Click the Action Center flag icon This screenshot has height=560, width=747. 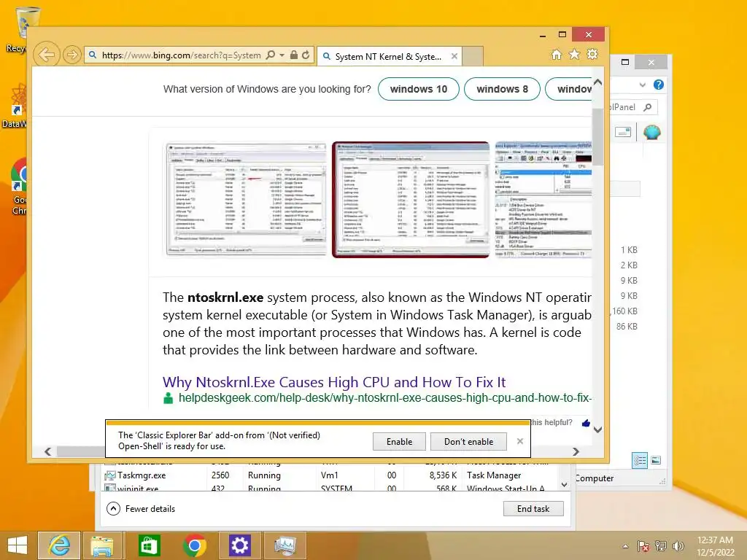(643, 546)
